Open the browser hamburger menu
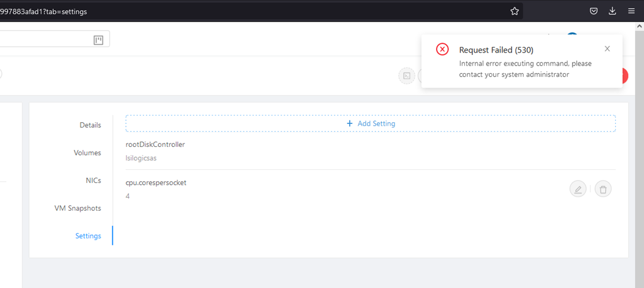Screen dimensions: 644x288 (631, 11)
